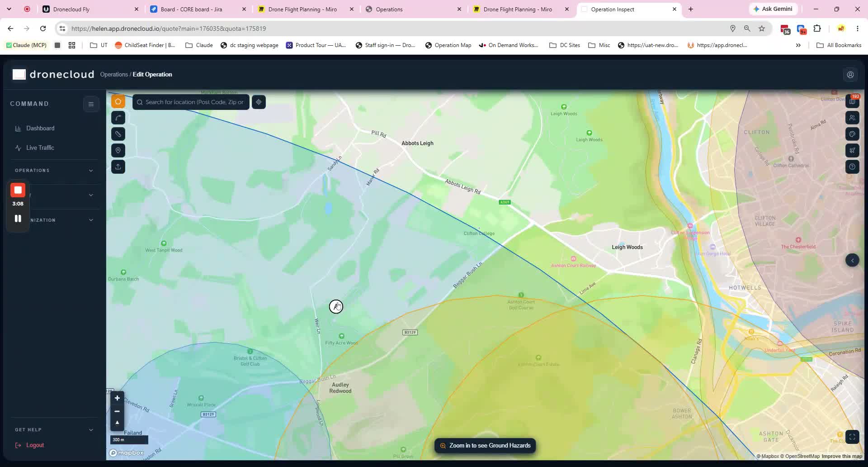Viewport: 868px width, 467px height.
Task: Open the question mark help icon
Action: (x=852, y=167)
